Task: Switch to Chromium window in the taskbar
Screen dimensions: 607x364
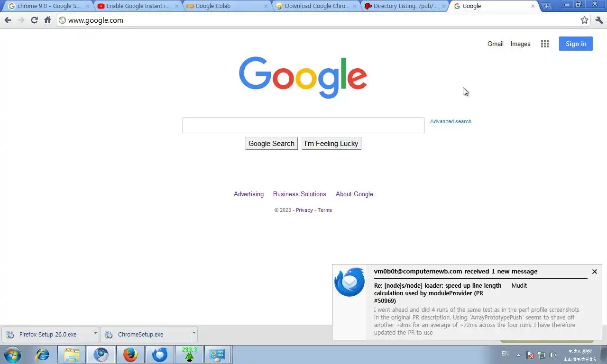Action: (101, 354)
